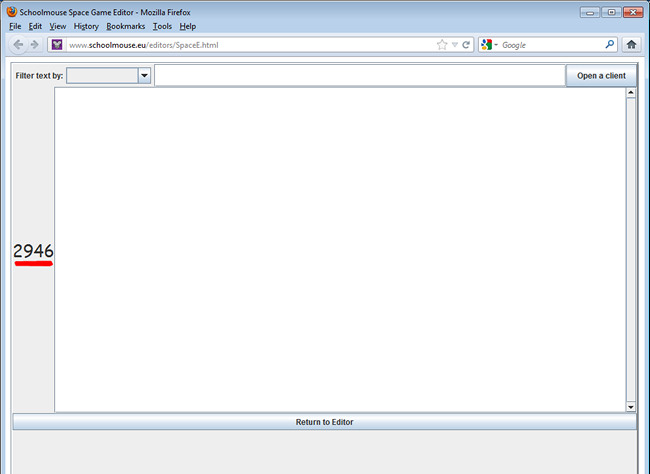The height and width of the screenshot is (474, 650).
Task: Reload the page with the refresh icon
Action: click(x=466, y=45)
